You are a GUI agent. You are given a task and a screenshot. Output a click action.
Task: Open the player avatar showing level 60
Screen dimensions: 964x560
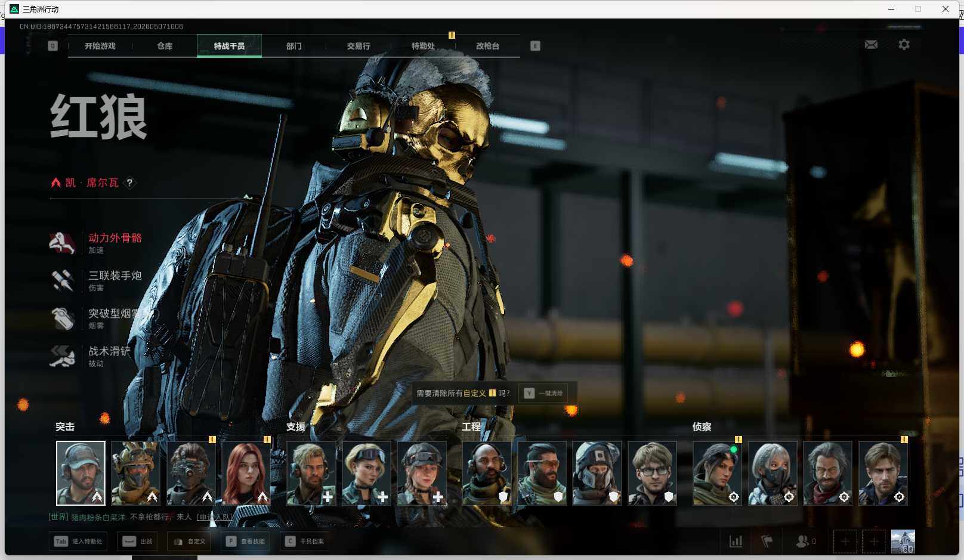[903, 542]
